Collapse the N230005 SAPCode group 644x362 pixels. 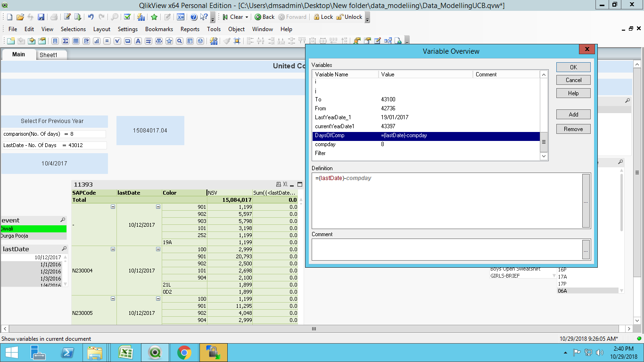[113, 299]
